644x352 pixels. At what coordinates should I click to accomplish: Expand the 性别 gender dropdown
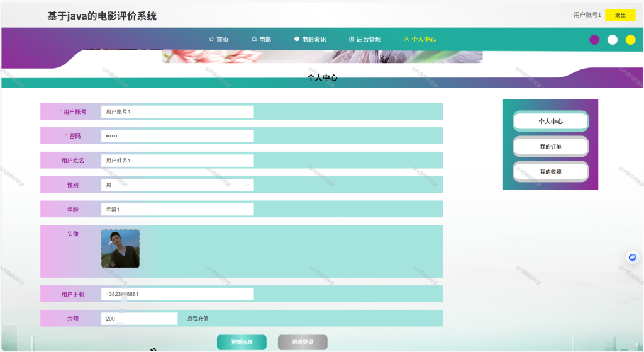click(x=177, y=185)
